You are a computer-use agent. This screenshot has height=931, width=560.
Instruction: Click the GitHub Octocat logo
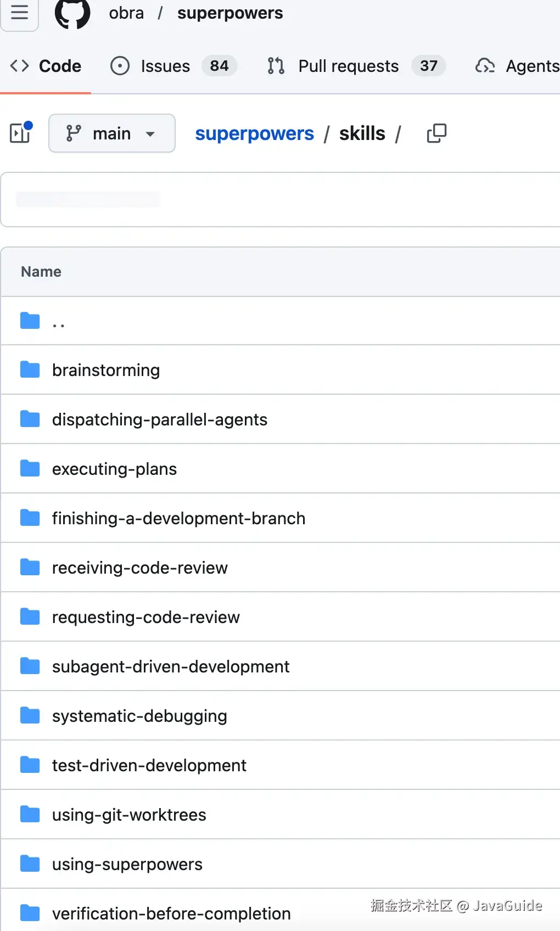(72, 13)
